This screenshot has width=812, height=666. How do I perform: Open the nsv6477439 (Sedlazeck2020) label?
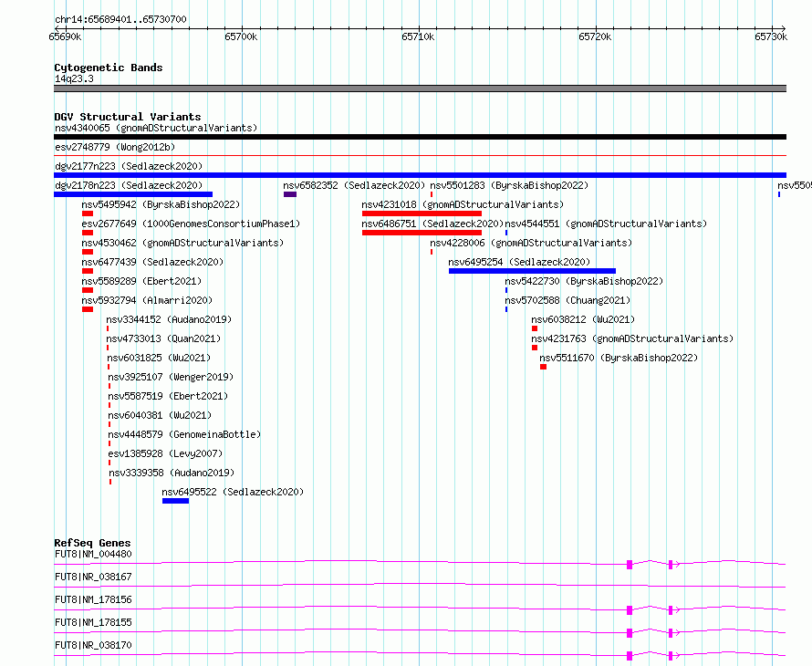152,262
